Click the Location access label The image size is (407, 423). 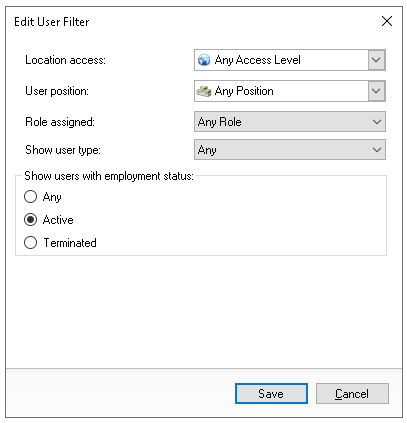coord(65,60)
